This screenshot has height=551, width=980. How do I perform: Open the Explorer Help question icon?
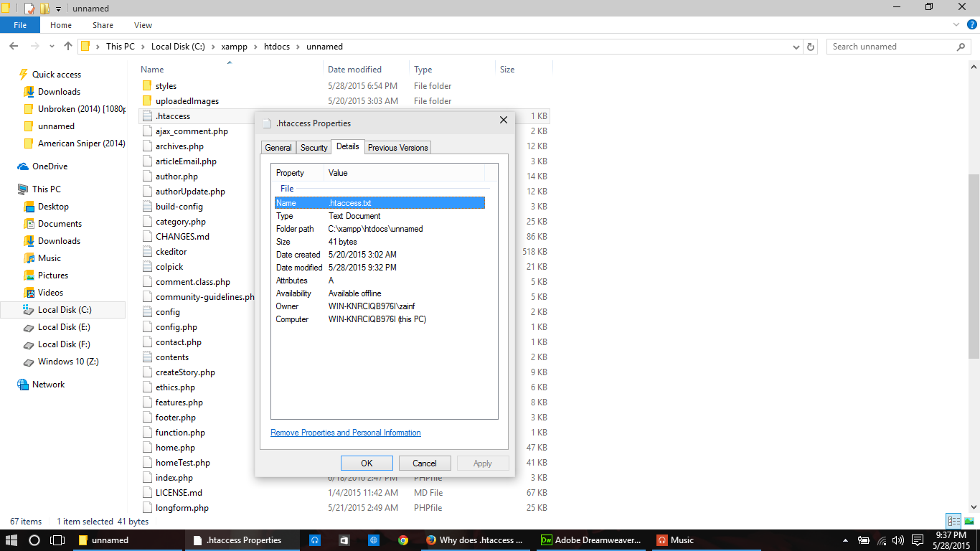pyautogui.click(x=972, y=25)
